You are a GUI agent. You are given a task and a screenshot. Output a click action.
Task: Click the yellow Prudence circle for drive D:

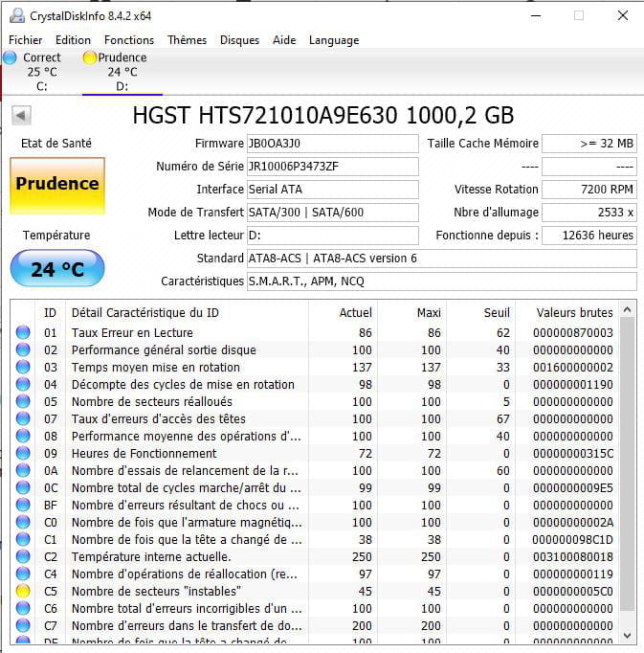pos(90,57)
